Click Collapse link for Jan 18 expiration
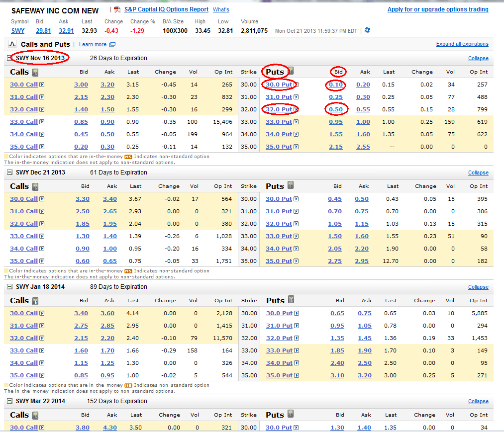Viewport: 504px width, 432px height. [478, 287]
